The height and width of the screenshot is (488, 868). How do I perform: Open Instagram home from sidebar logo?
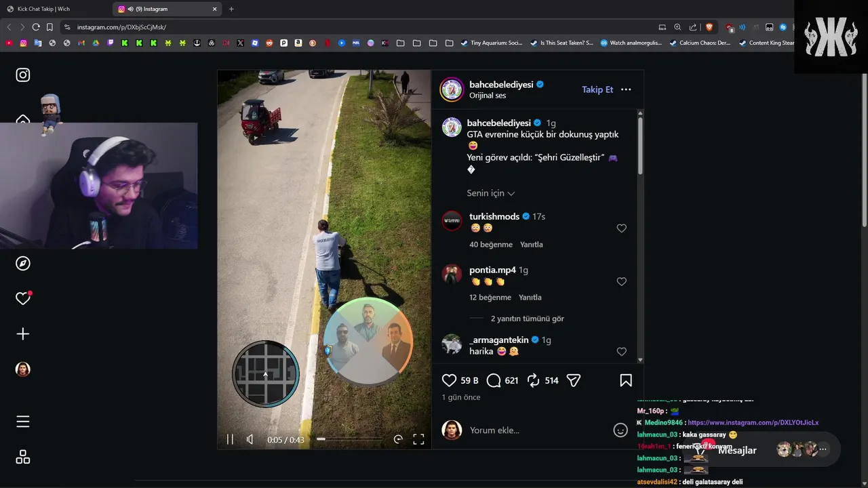pos(23,75)
